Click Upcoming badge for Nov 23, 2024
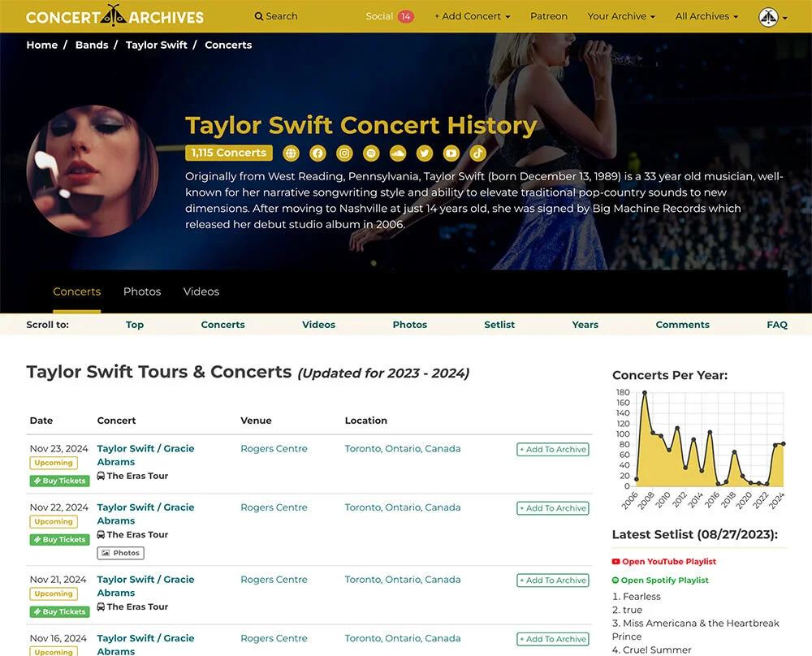The height and width of the screenshot is (656, 812). tap(54, 463)
